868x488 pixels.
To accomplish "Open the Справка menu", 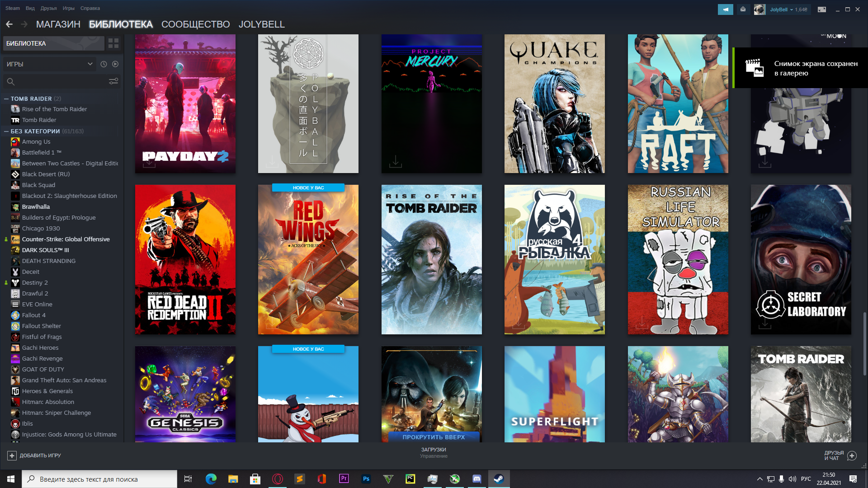I will 90,8.
